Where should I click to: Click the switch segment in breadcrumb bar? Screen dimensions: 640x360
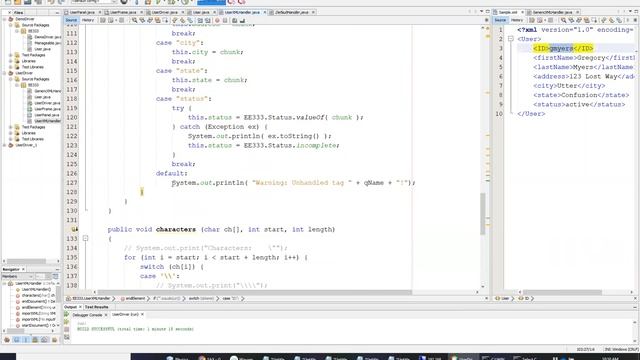pos(201,298)
